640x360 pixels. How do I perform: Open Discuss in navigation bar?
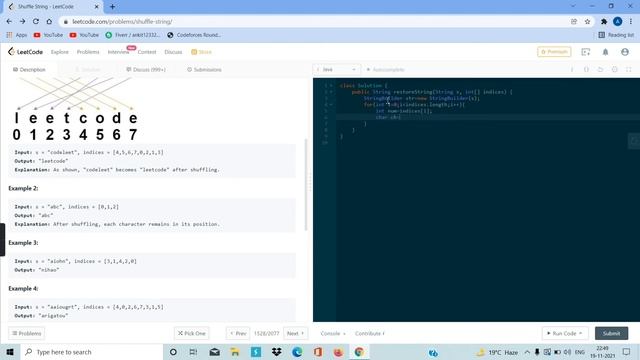point(173,52)
